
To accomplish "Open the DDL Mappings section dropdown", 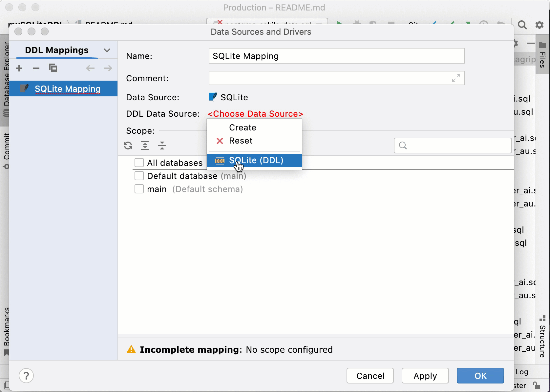I will [x=107, y=50].
